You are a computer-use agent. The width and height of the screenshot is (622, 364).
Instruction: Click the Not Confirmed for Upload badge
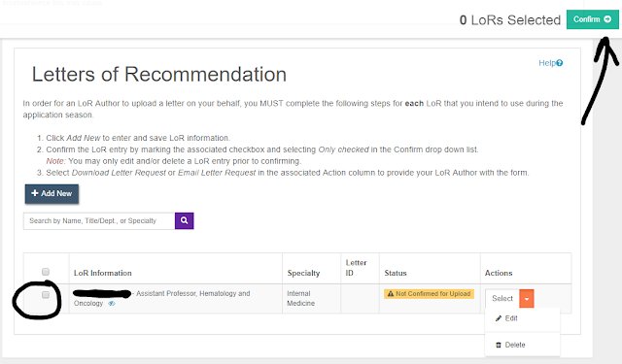coord(429,294)
